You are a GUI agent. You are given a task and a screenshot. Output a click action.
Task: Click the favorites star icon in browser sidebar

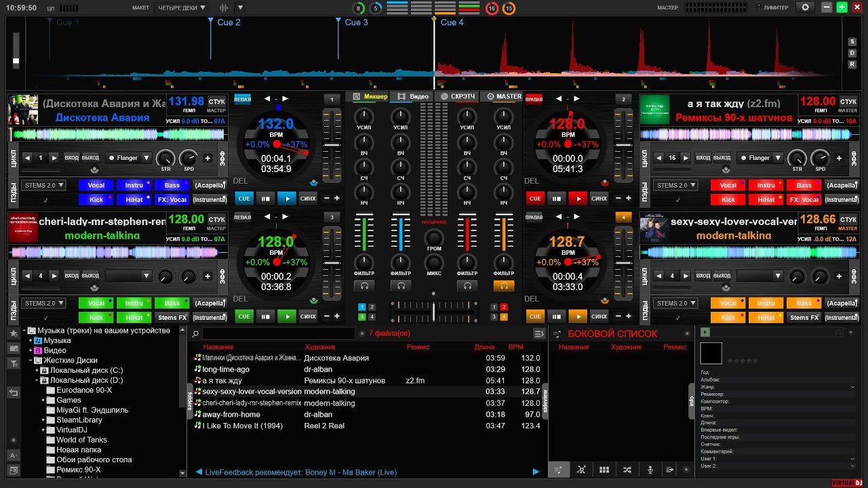click(x=13, y=333)
